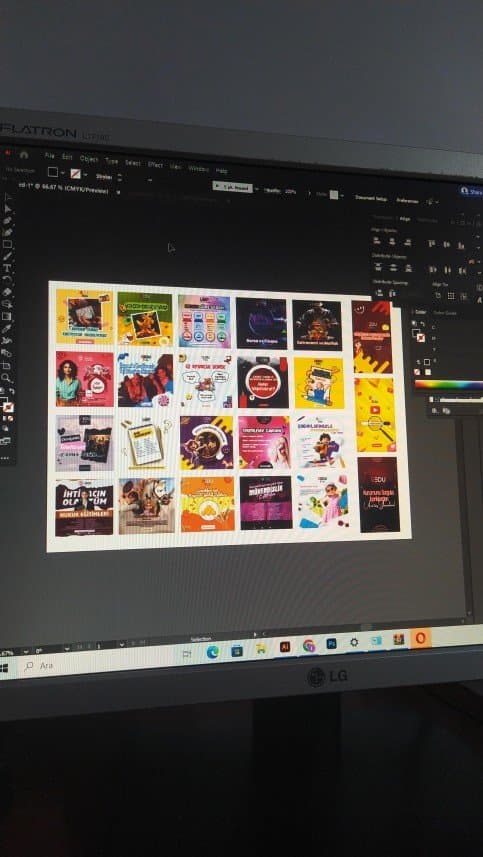Image resolution: width=483 pixels, height=857 pixels.
Task: Click Horizontal Distribute Space icon
Action: tap(392, 294)
